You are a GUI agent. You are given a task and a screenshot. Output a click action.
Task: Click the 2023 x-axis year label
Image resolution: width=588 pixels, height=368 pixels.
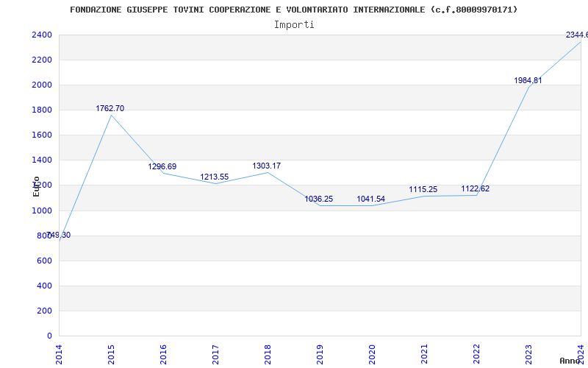[x=528, y=355]
